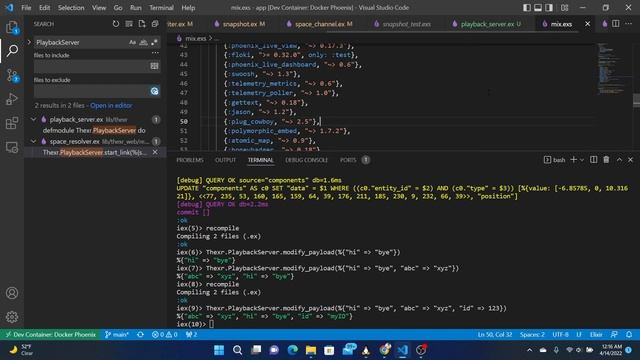640x360 pixels.
Task: Open the Source Control view
Action: (12, 76)
